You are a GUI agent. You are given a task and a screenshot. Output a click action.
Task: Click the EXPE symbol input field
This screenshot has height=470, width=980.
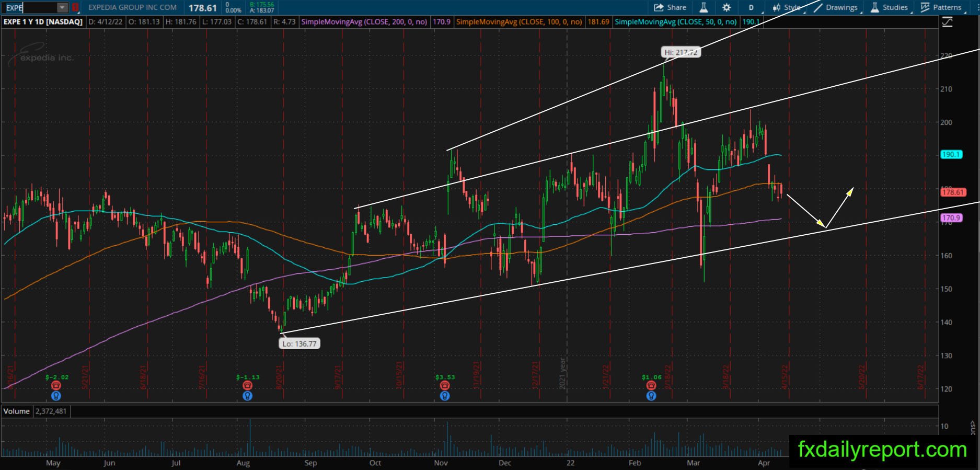[x=30, y=8]
